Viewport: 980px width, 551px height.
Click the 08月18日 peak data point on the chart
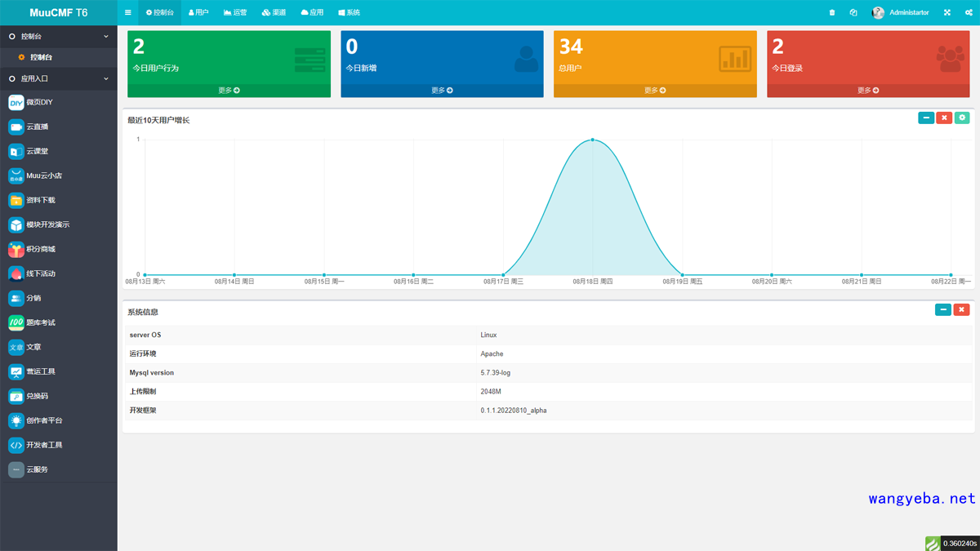[x=593, y=140]
